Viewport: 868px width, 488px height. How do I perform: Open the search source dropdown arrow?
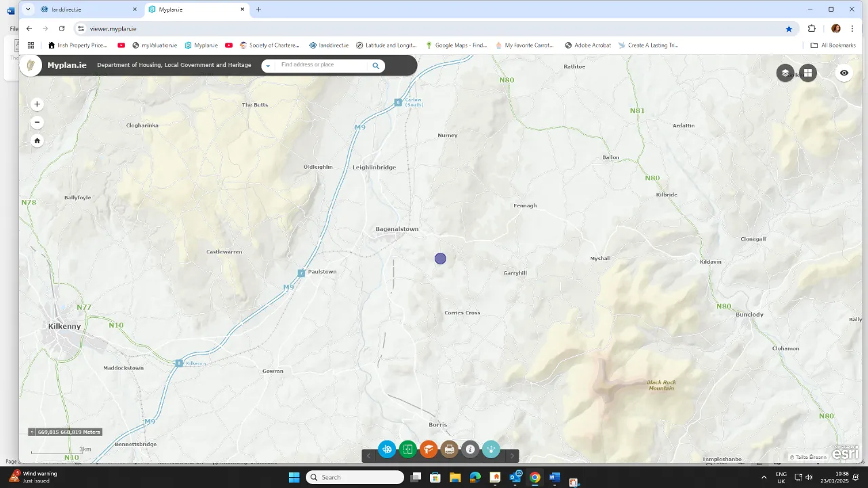[x=269, y=66]
